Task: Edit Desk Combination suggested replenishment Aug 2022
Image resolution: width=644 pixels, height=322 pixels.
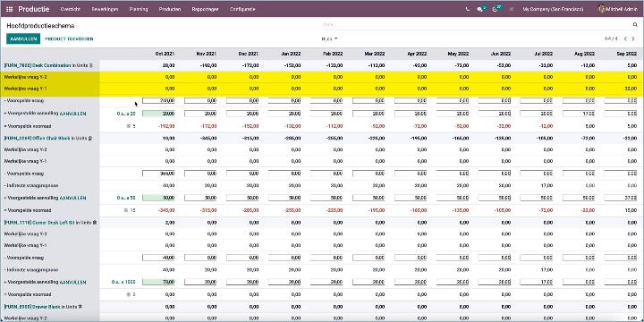Action: (x=579, y=114)
